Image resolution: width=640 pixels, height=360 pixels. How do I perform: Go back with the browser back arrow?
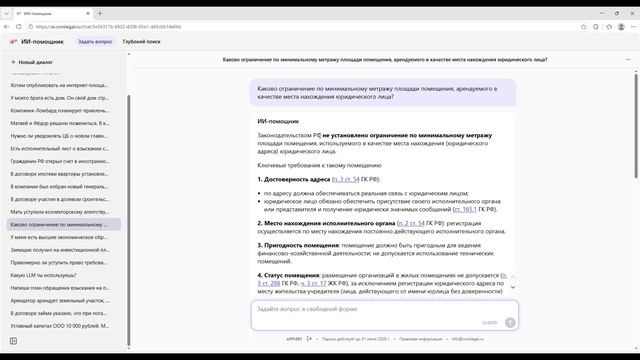[x=7, y=27]
